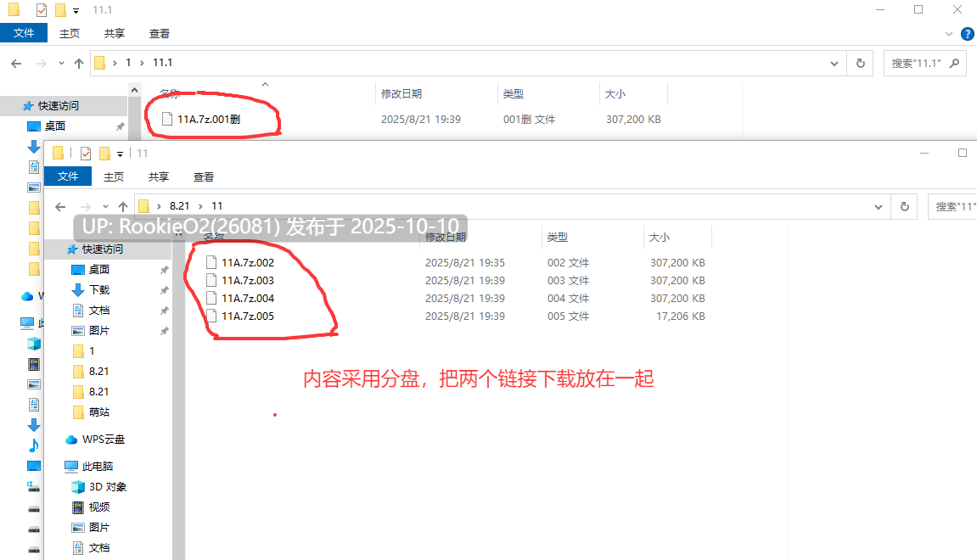Open 文件 tab in 11.1 window
Screen dimensions: 977x560
tap(24, 33)
